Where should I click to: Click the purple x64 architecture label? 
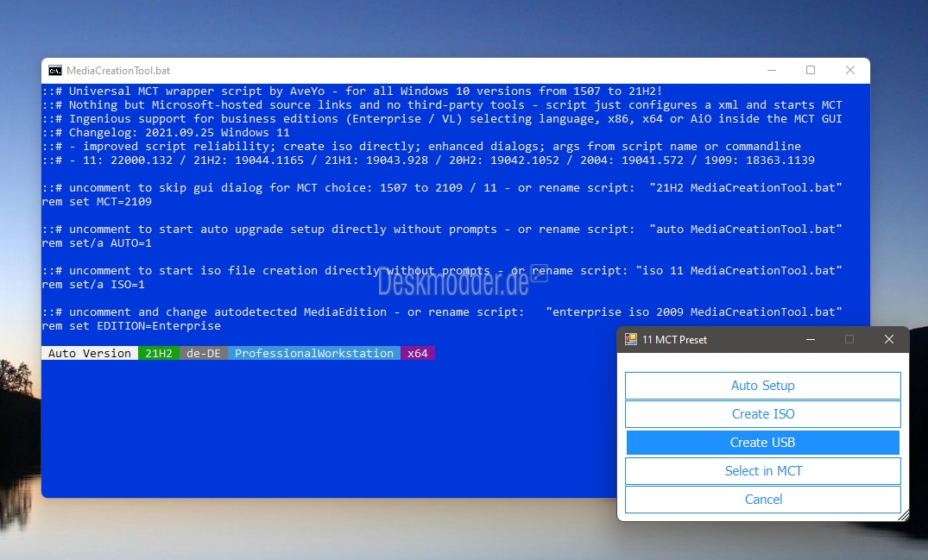418,353
